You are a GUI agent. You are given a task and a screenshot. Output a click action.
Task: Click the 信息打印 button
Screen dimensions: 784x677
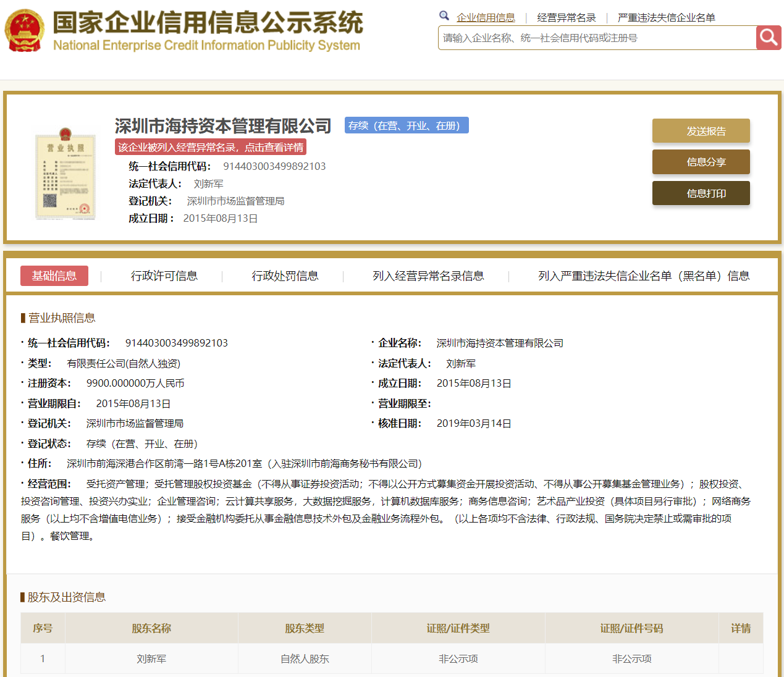coord(701,193)
